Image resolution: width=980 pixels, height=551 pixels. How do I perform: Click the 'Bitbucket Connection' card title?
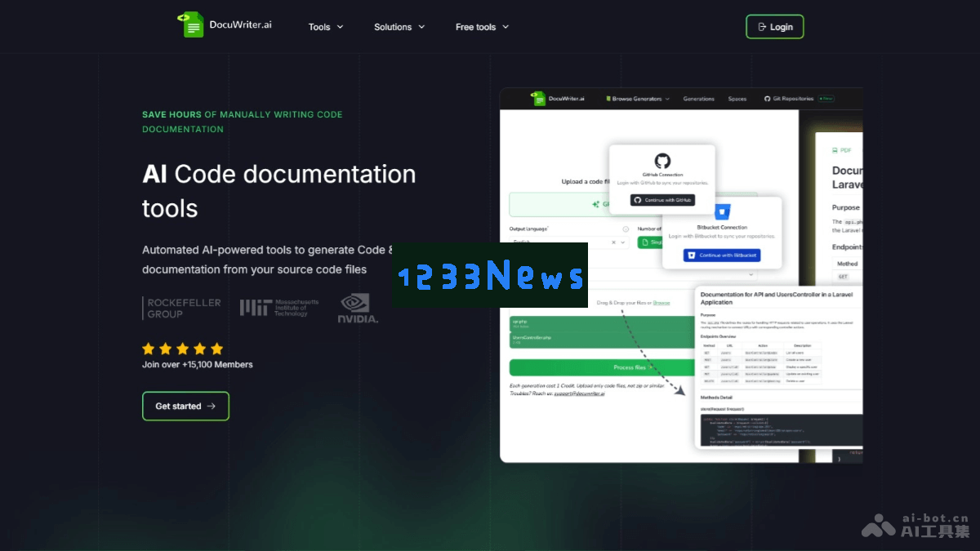click(x=722, y=228)
